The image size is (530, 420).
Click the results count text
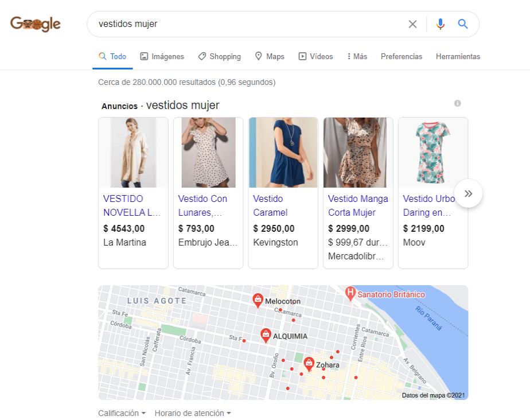186,82
